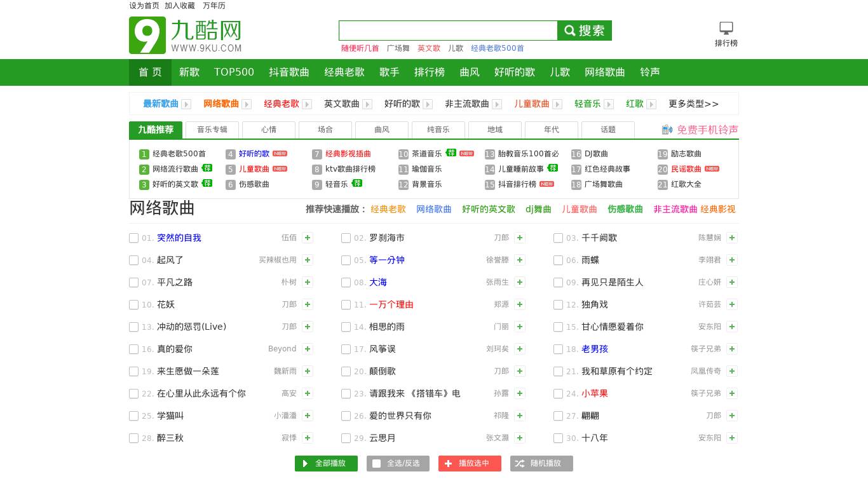
Task: Switch to the TOP500 navigation tab
Action: (234, 72)
